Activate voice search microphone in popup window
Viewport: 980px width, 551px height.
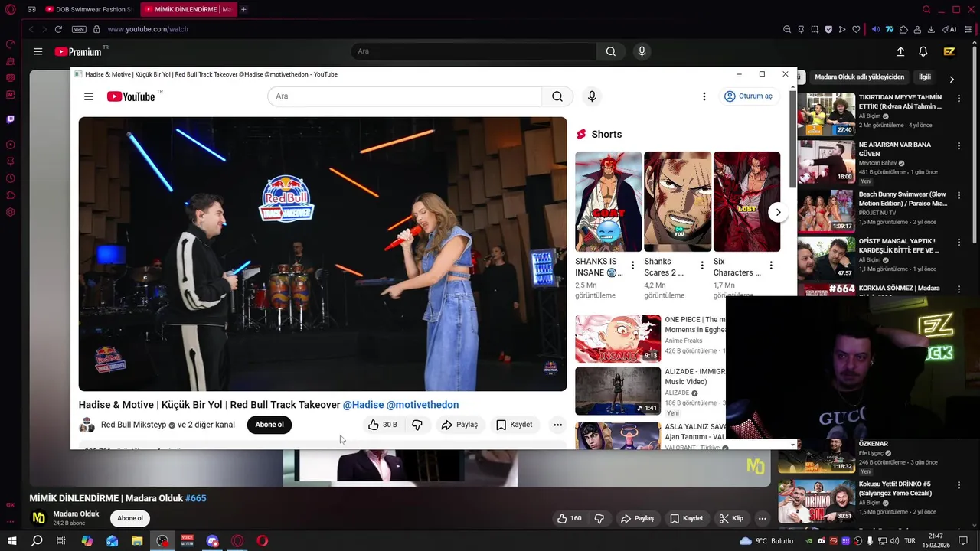click(591, 96)
